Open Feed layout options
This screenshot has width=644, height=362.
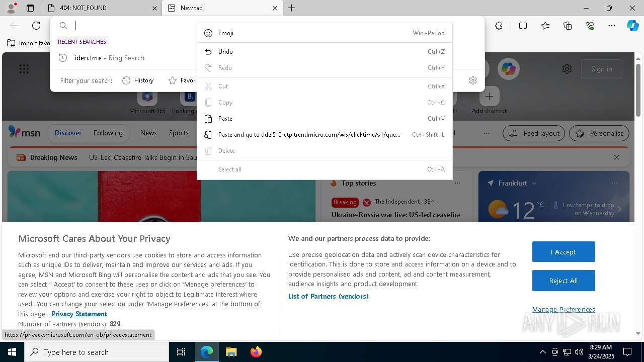[x=534, y=133]
